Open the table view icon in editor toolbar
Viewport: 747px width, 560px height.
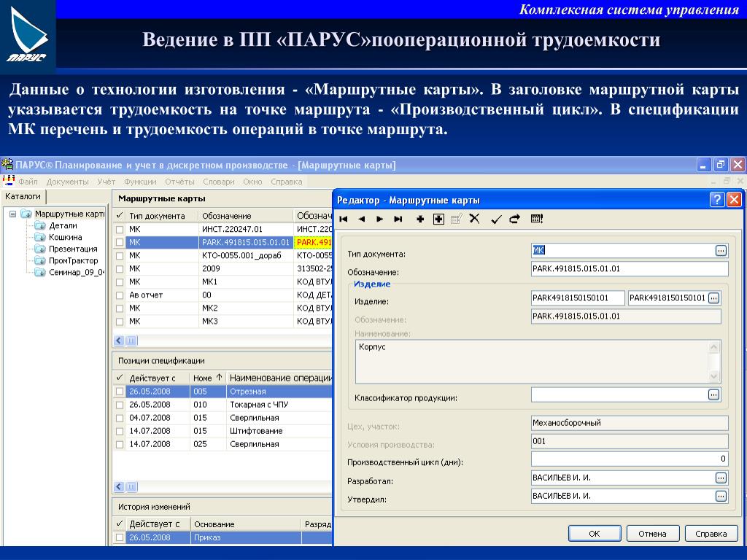pyautogui.click(x=537, y=219)
